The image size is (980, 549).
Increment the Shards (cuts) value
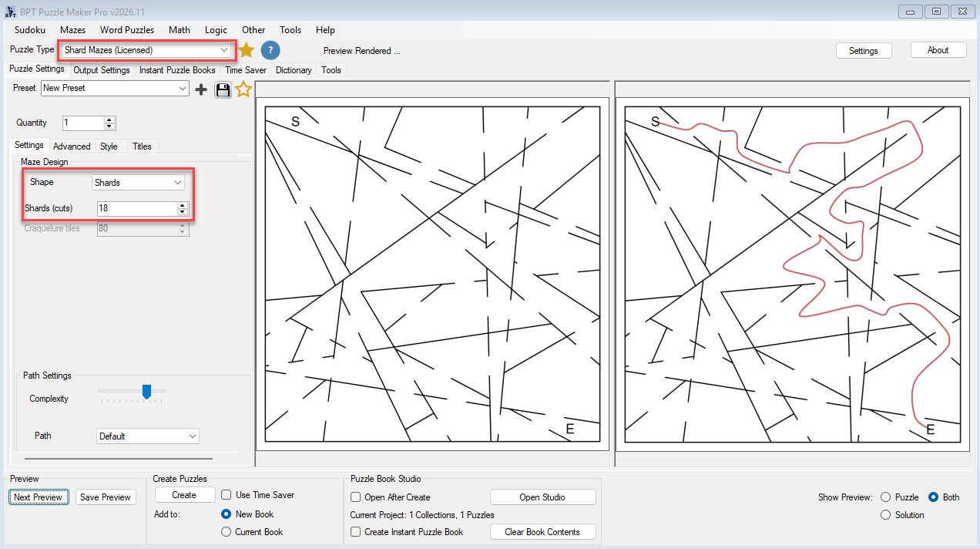(183, 205)
